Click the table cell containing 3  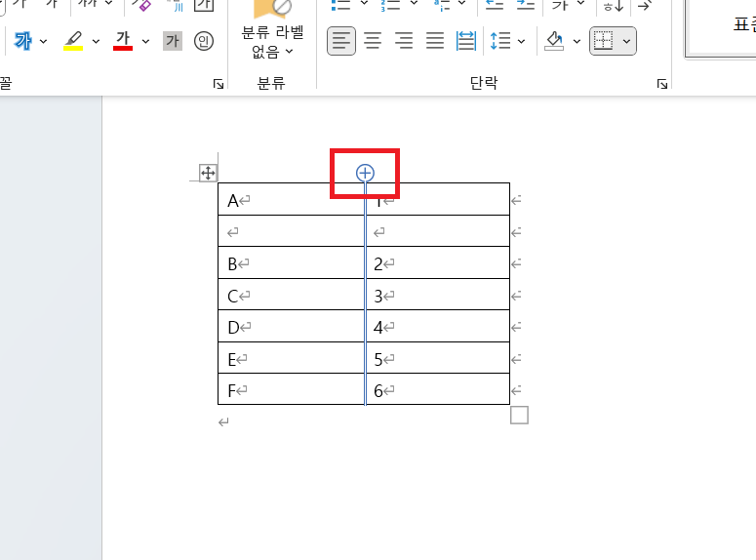click(x=438, y=295)
